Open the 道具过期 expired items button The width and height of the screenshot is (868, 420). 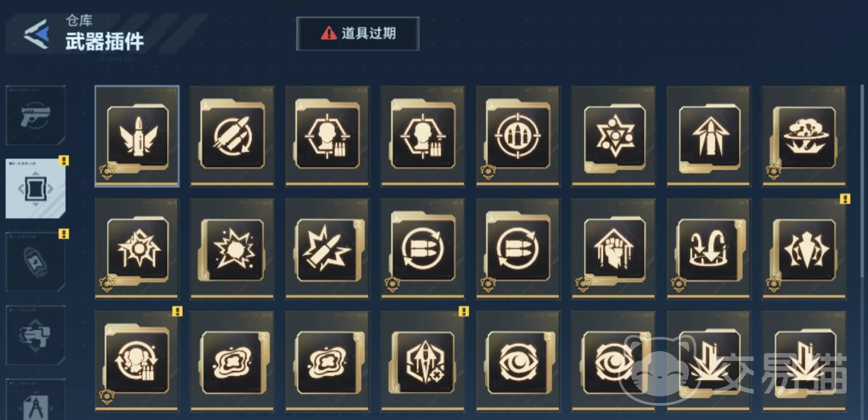point(358,33)
